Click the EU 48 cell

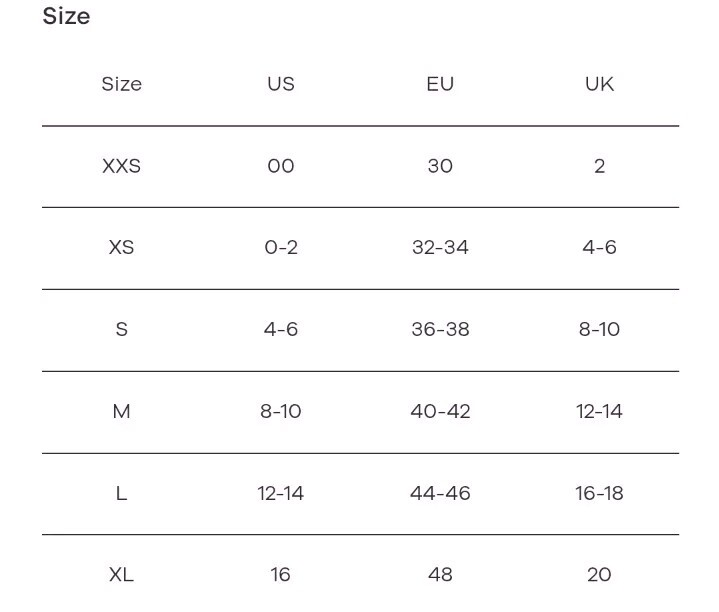440,574
